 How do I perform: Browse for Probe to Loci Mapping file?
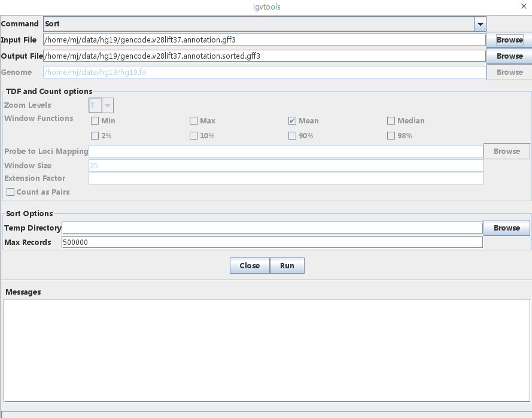pyautogui.click(x=506, y=151)
